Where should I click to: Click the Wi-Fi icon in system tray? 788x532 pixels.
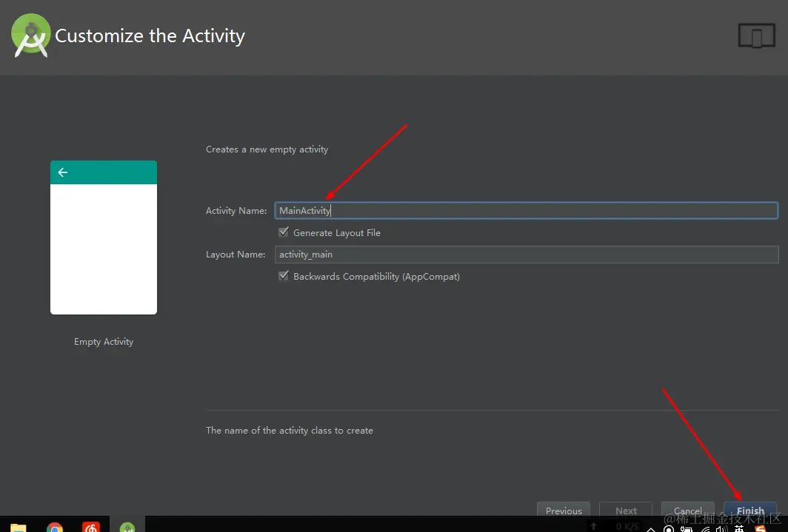click(705, 529)
